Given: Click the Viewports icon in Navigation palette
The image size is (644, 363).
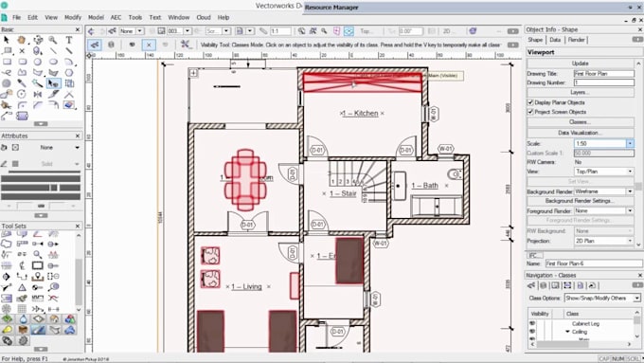Looking at the screenshot, I should point(567,285).
